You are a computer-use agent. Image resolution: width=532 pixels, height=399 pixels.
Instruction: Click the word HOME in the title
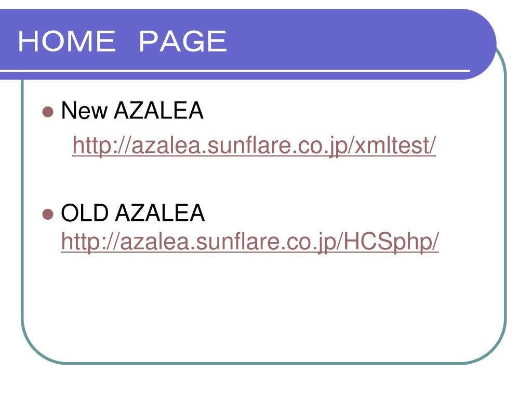tap(67, 42)
